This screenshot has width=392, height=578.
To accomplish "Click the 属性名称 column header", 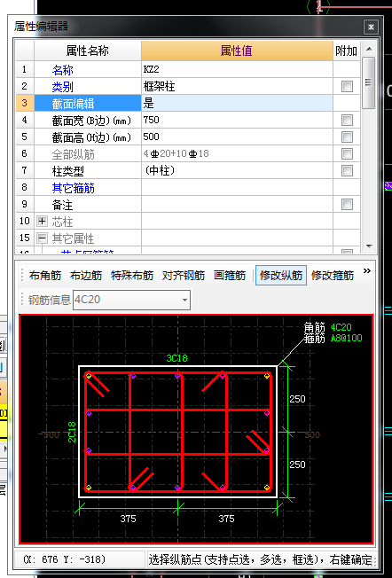I will pos(88,51).
